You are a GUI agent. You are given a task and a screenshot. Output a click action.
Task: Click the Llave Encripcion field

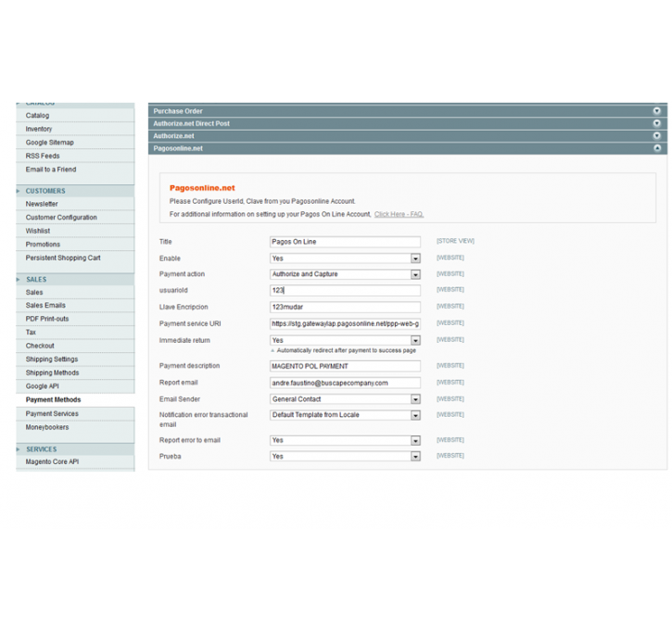pyautogui.click(x=345, y=307)
